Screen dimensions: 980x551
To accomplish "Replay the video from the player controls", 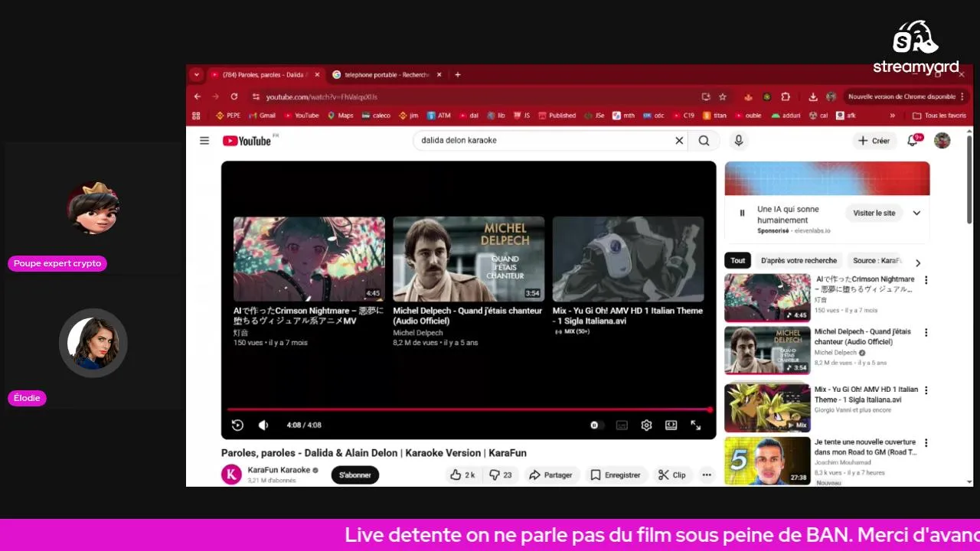I will (237, 425).
